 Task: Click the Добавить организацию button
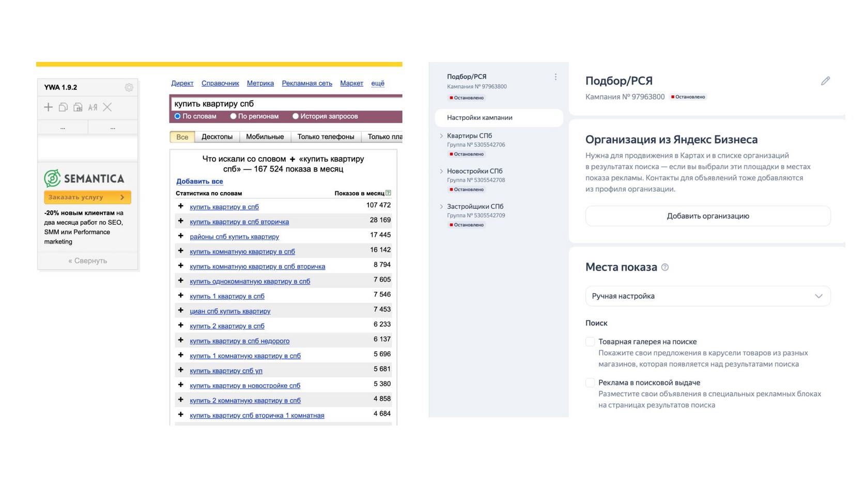pyautogui.click(x=708, y=216)
